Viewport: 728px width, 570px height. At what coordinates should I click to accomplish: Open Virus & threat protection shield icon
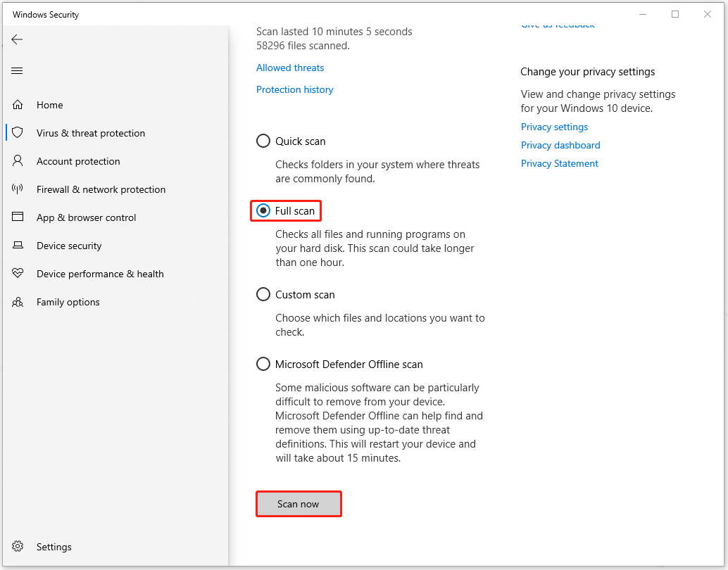click(x=18, y=132)
